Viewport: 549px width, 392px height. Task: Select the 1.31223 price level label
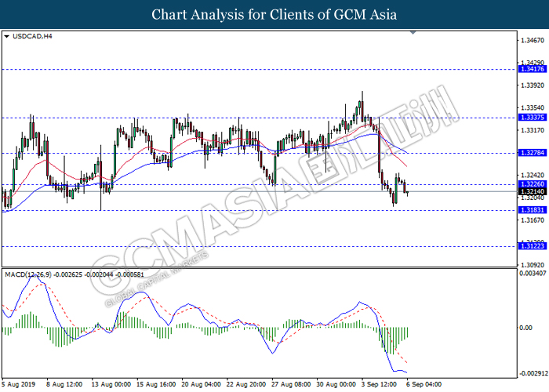pyautogui.click(x=532, y=246)
